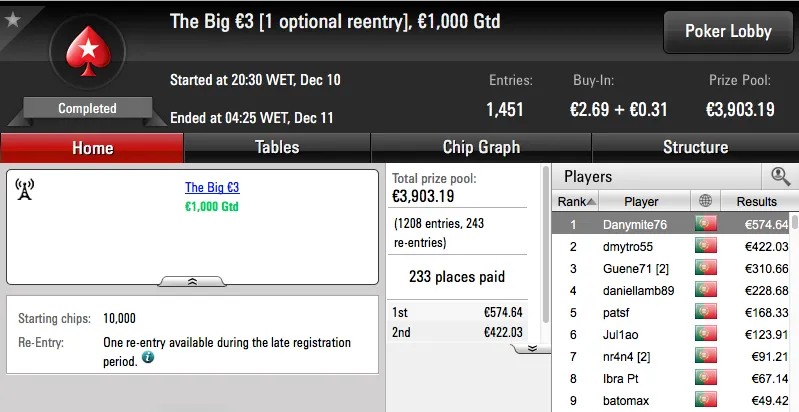The height and width of the screenshot is (412, 799).
Task: Click the re-entry info icon
Action: (x=148, y=357)
